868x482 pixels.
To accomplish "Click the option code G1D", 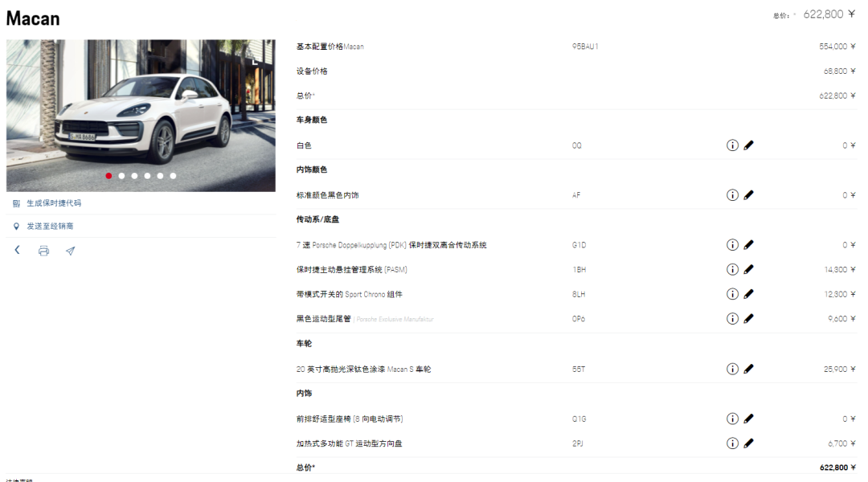I will coord(579,245).
